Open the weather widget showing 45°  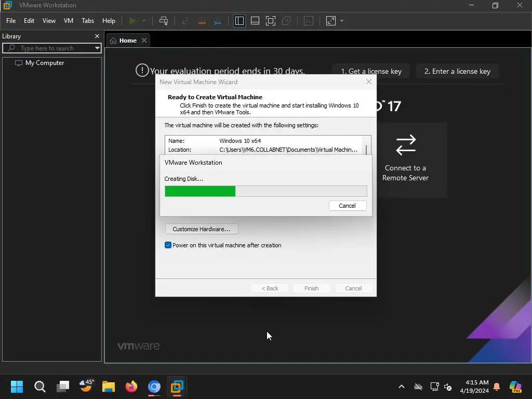click(x=86, y=386)
